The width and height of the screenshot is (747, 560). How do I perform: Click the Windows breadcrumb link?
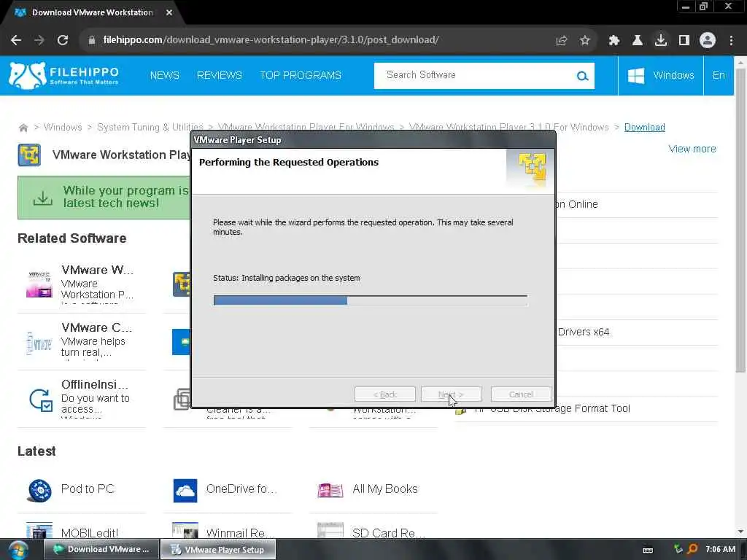point(63,127)
